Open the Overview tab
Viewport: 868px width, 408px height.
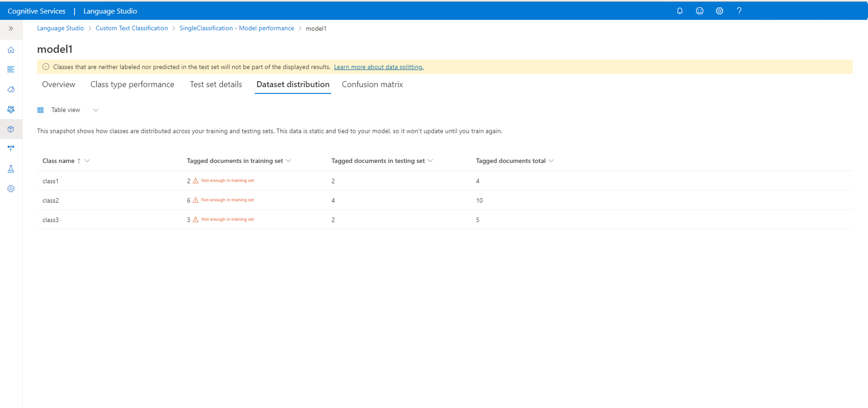point(59,85)
